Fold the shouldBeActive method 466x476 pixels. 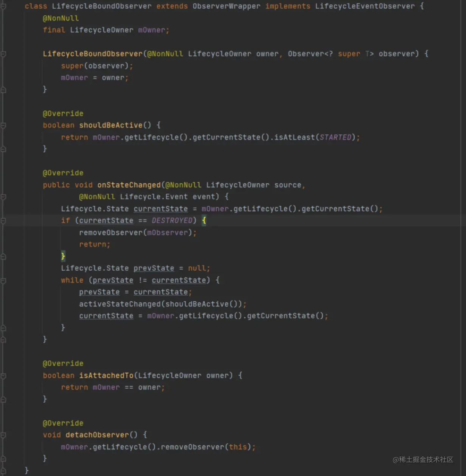pos(3,125)
